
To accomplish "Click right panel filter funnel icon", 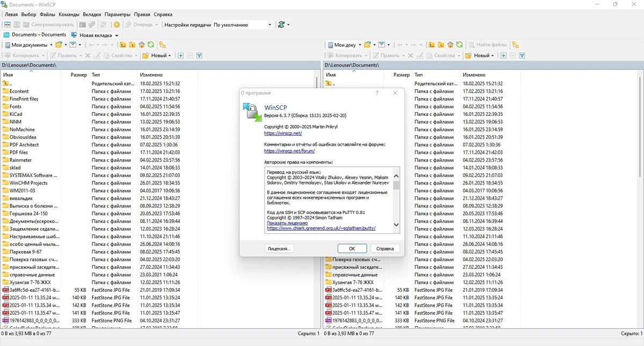I will pos(382,45).
